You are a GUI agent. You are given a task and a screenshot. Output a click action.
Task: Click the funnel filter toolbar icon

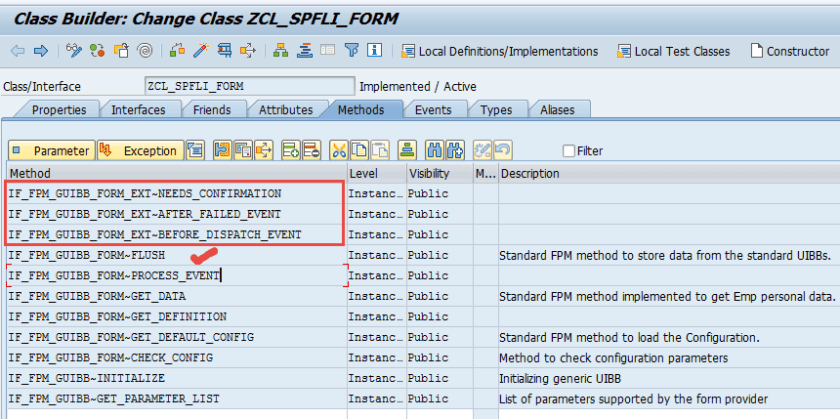point(351,51)
